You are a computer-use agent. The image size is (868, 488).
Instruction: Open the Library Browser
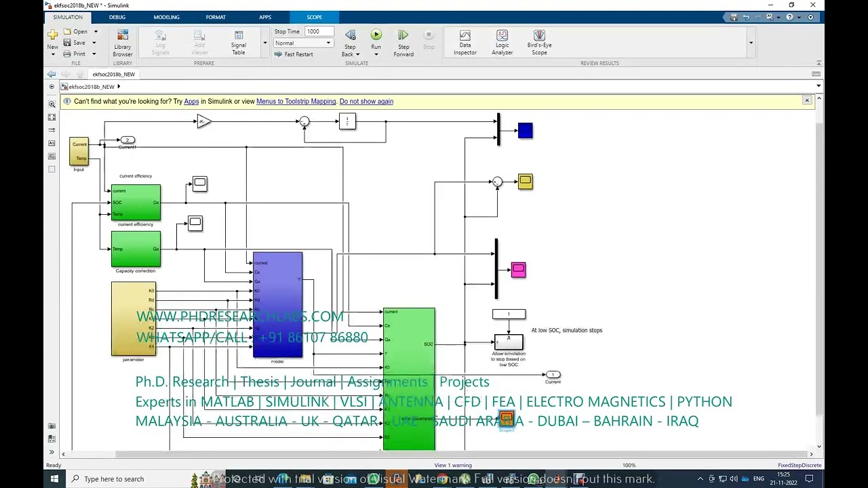[123, 43]
